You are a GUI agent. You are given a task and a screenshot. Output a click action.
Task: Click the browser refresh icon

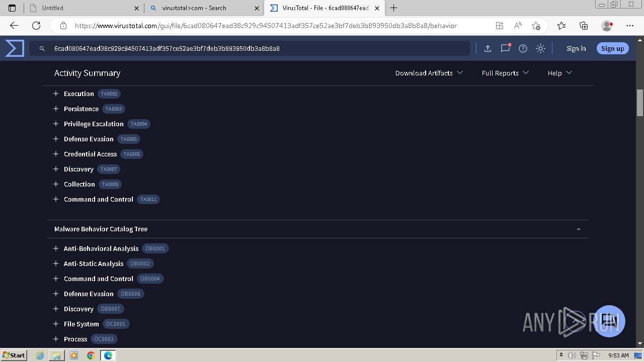click(36, 26)
